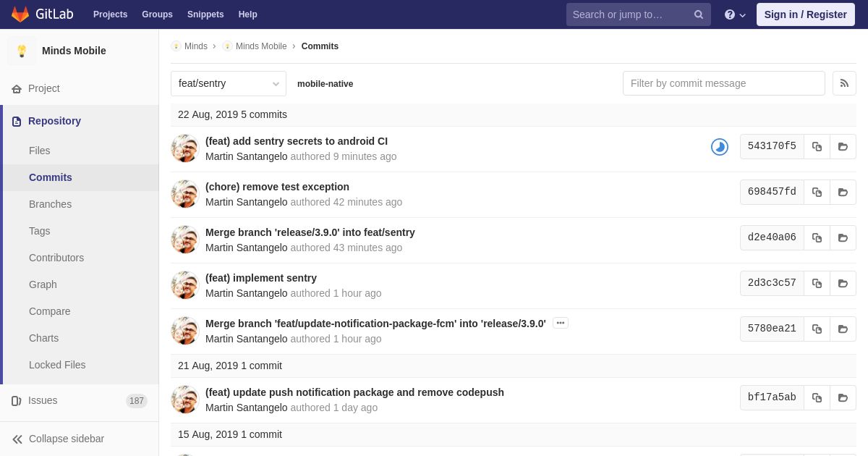
Task: Browse files at commit 698457fd
Action: tap(843, 193)
